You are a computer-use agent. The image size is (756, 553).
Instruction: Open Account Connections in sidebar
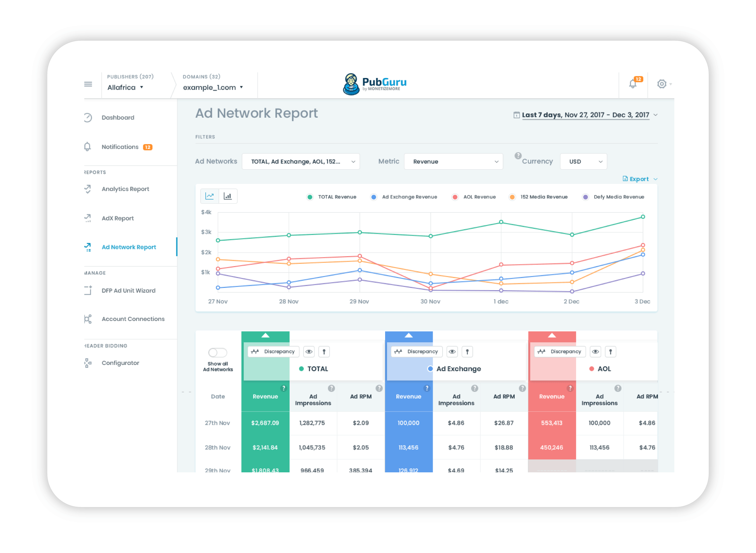click(x=133, y=319)
